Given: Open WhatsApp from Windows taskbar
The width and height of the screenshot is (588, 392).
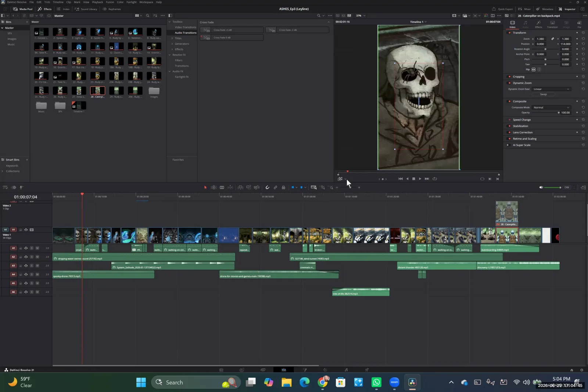Looking at the screenshot, I should tap(376, 382).
